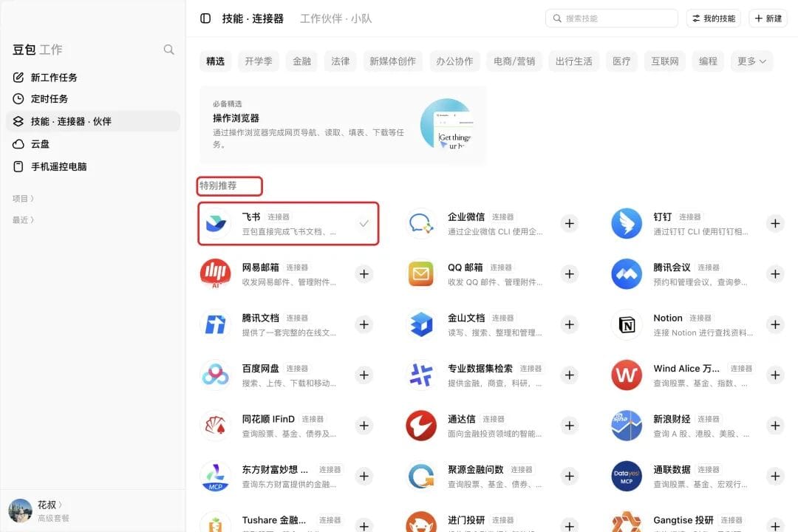Switch to the 办公协作 tab
The width and height of the screenshot is (798, 532).
454,61
